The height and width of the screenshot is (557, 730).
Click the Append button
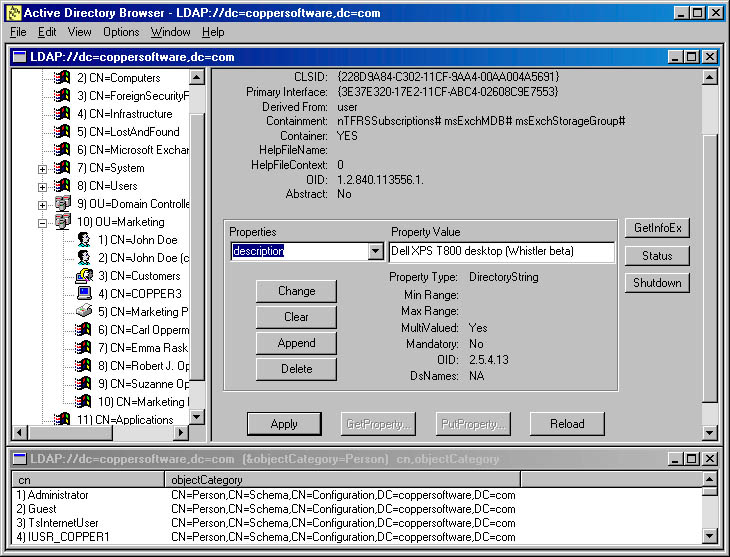pos(296,343)
